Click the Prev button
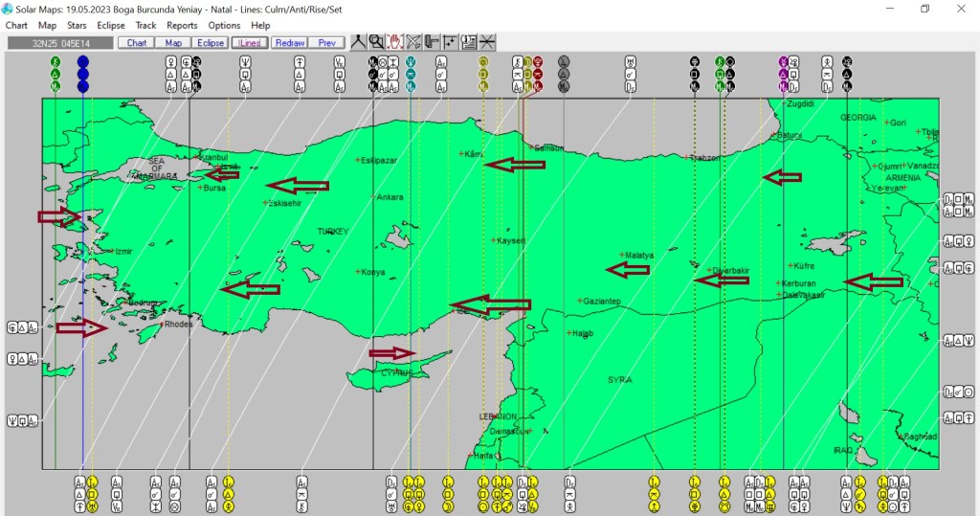 [326, 43]
